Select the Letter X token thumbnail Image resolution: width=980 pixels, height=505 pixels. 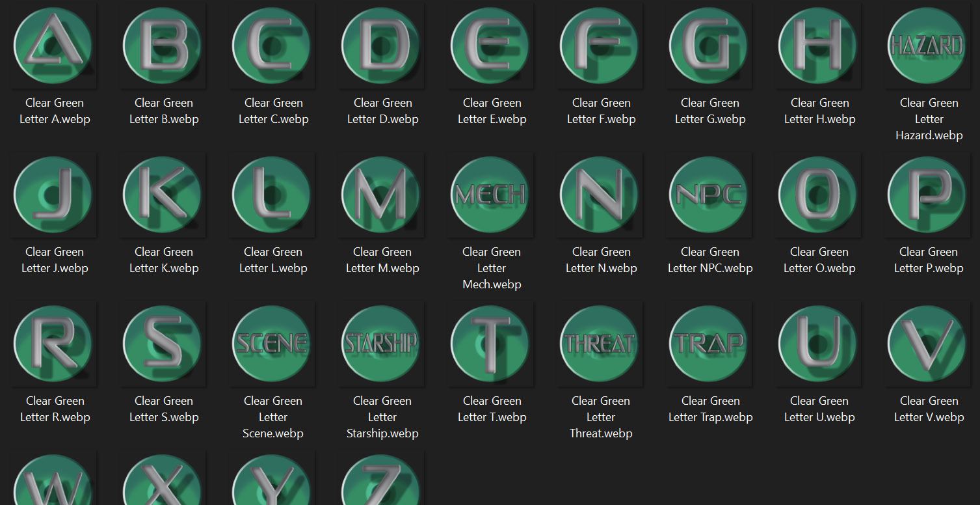[163, 478]
